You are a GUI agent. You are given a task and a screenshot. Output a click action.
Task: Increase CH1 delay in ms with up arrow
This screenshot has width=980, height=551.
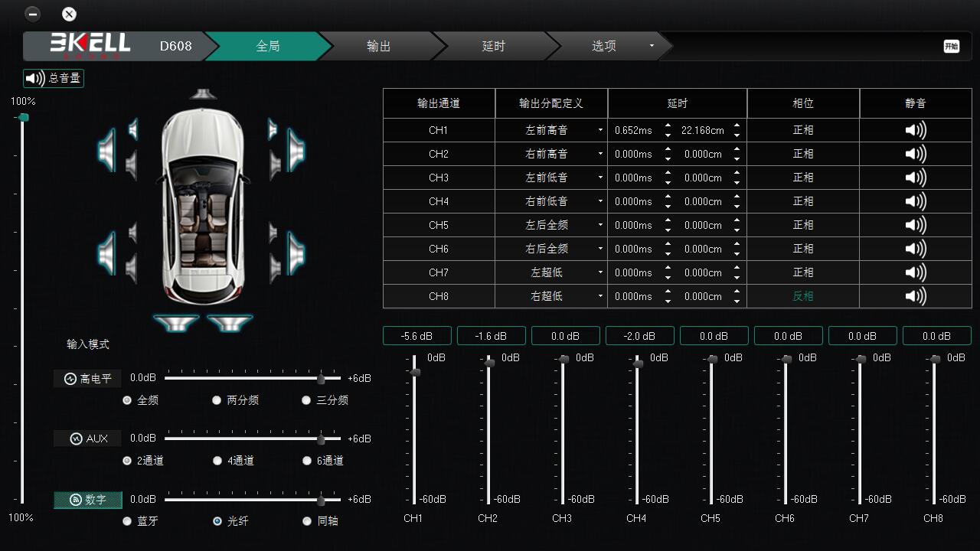point(668,126)
